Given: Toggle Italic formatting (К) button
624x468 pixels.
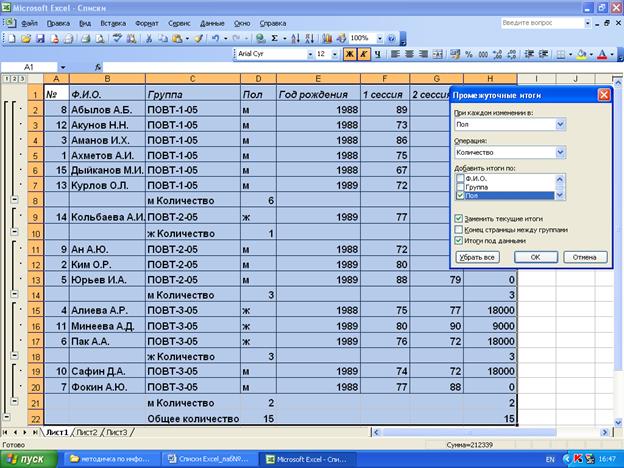Looking at the screenshot, I should 364,53.
